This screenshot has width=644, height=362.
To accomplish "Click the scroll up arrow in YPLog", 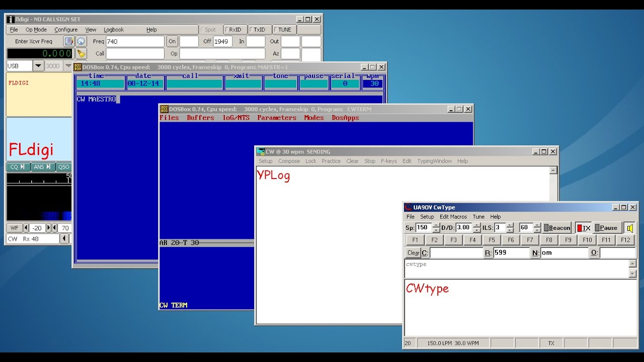I will [553, 170].
